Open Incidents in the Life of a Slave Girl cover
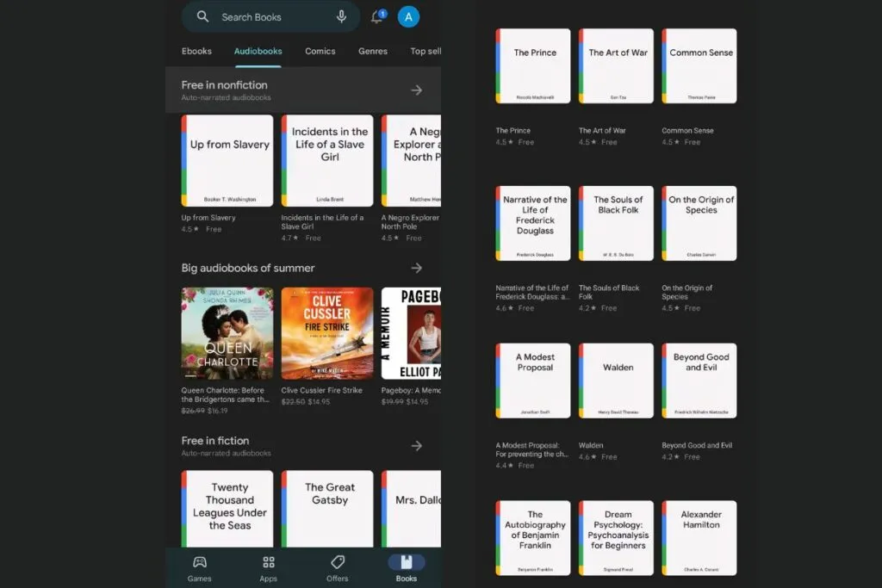 click(327, 161)
